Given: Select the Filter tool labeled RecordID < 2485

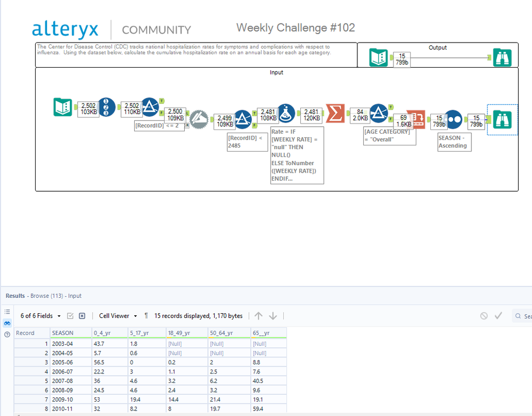Looking at the screenshot, I should tap(242, 119).
